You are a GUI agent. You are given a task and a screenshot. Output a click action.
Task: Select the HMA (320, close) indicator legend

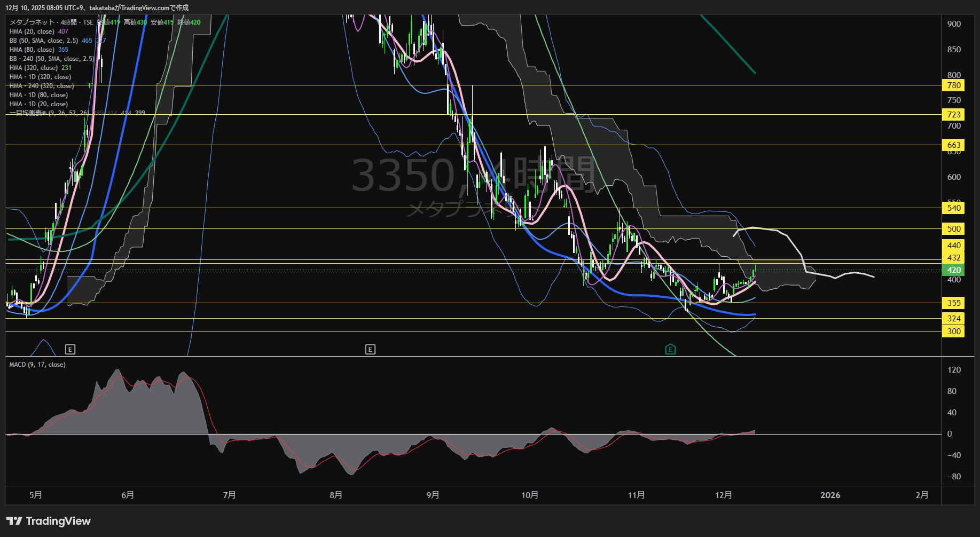[34, 68]
